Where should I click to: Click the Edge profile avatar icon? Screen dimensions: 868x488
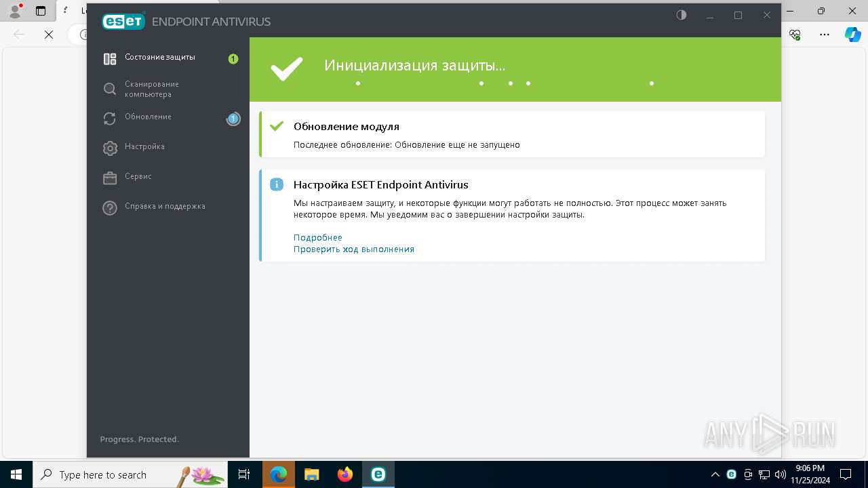tap(14, 11)
